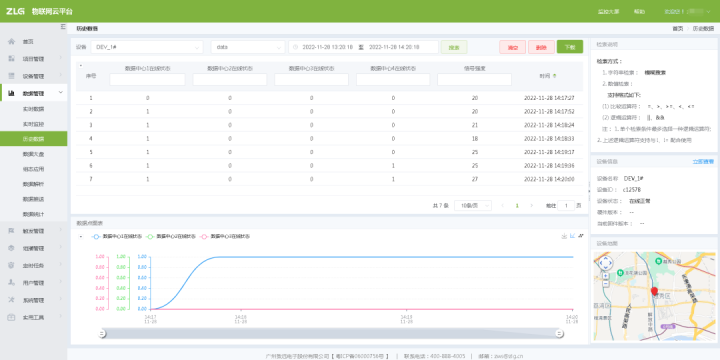Viewport: 720px width, 360px height.
Task: Click the chart download icon
Action: (x=564, y=236)
